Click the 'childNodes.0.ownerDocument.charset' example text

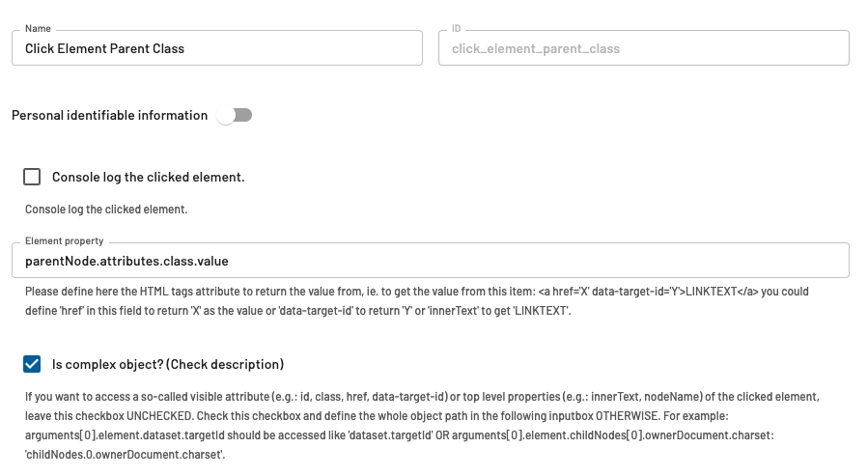[x=125, y=454]
